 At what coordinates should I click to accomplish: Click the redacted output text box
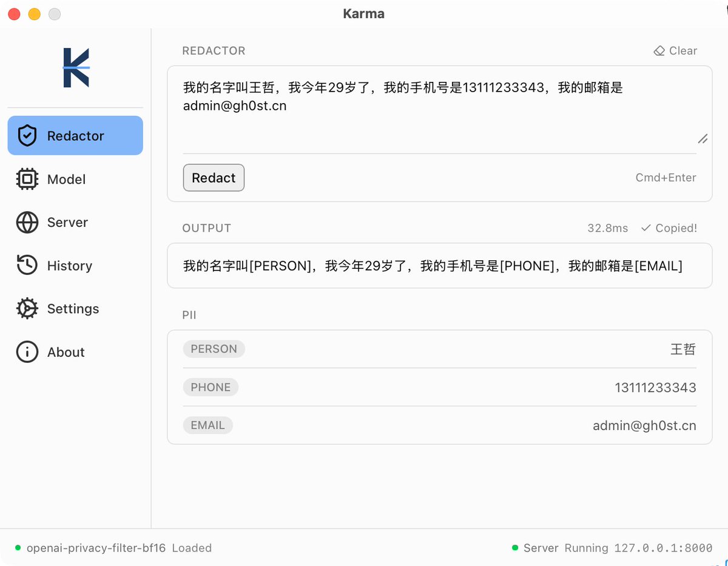(440, 266)
